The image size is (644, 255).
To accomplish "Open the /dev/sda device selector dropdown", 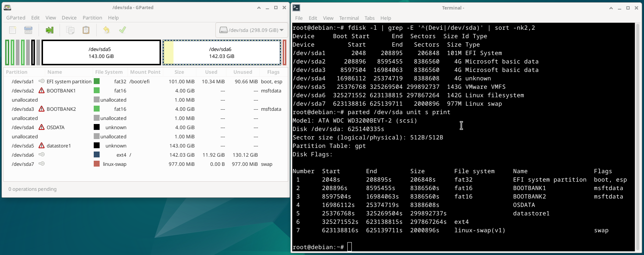I will (251, 30).
